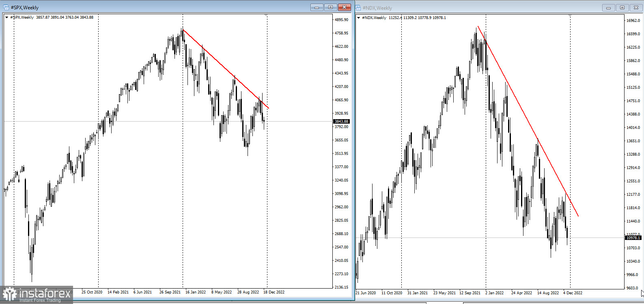Click the 23 May 2021 date label

444,293
